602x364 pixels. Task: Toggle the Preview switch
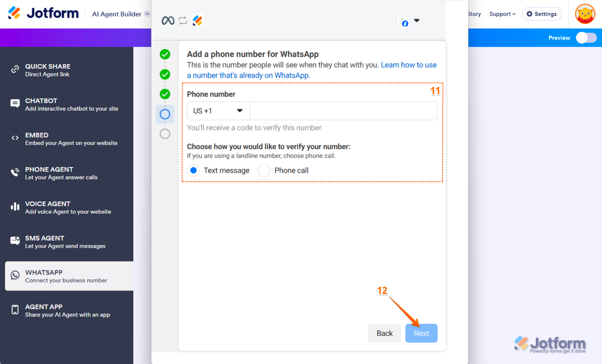pos(586,38)
